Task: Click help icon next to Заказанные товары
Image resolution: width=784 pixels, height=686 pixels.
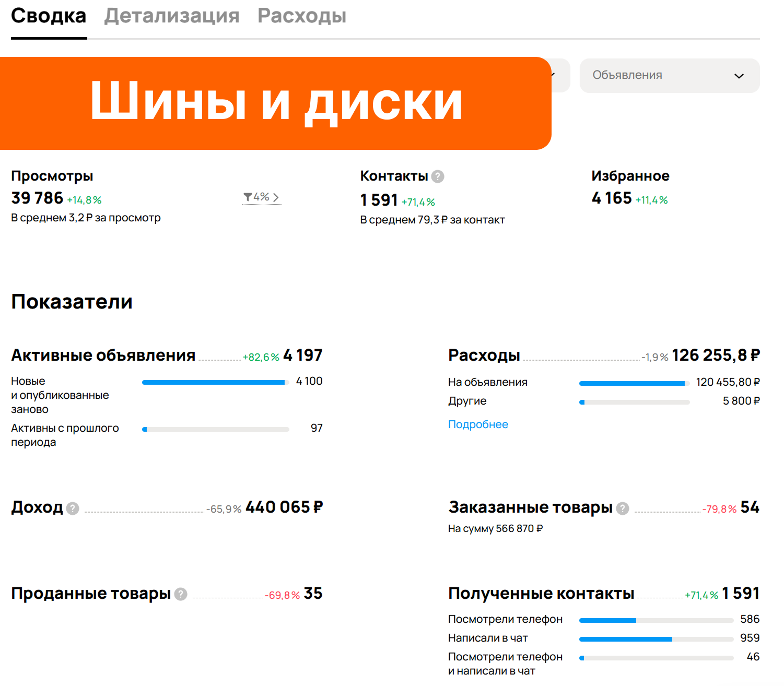Action: (x=622, y=508)
